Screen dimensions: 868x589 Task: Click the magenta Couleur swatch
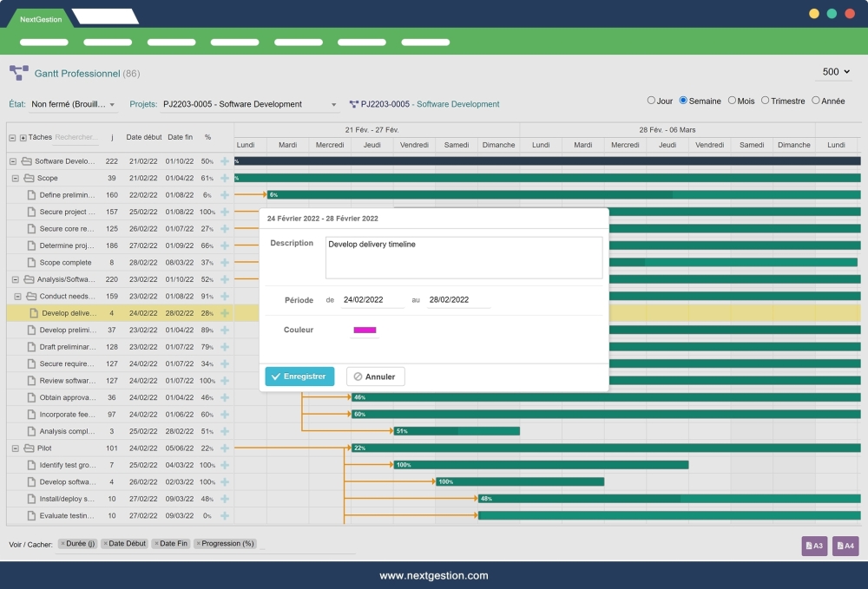(363, 331)
